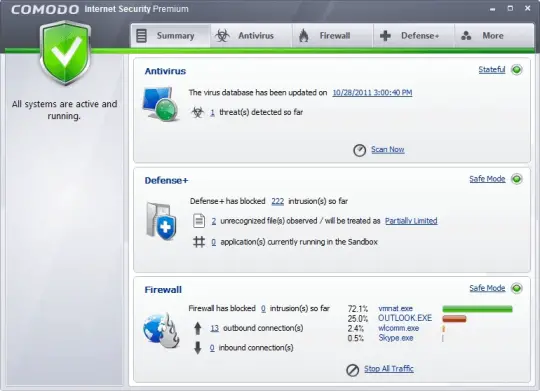Open the Partially Limited treatment option
The image size is (540, 391).
(x=411, y=221)
